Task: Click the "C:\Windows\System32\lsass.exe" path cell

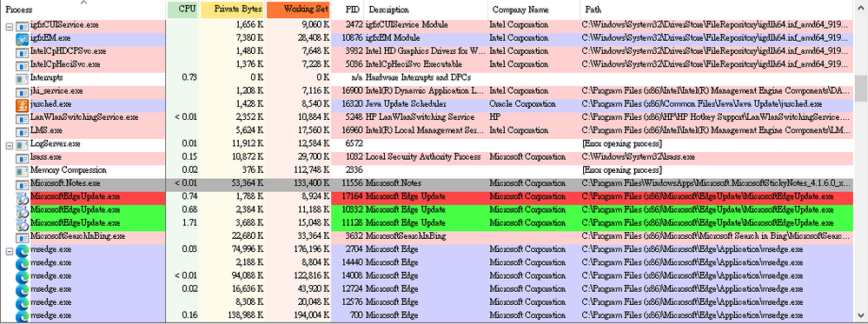Action: coord(639,156)
